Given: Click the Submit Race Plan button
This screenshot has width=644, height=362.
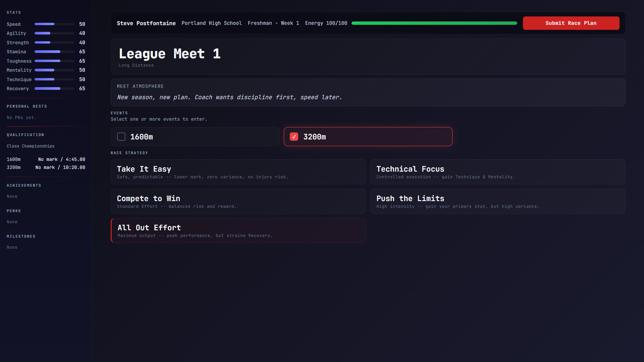Looking at the screenshot, I should [x=571, y=23].
